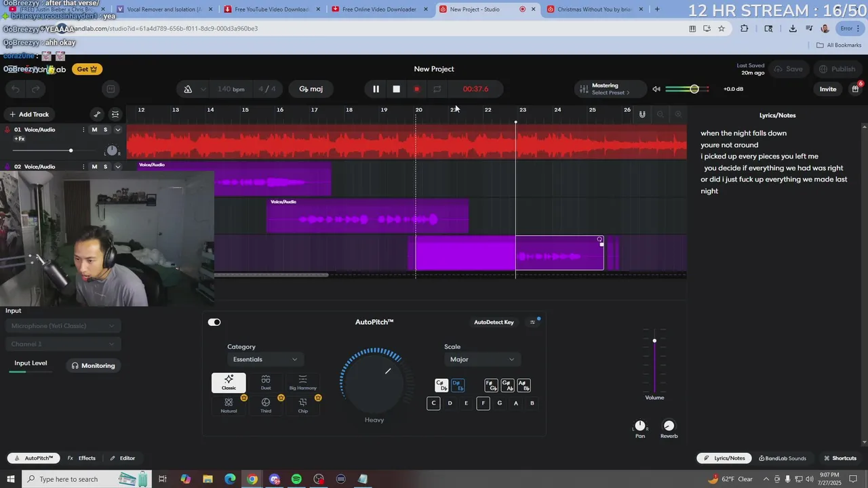
Task: Expand track 02 options chevron
Action: click(x=117, y=167)
